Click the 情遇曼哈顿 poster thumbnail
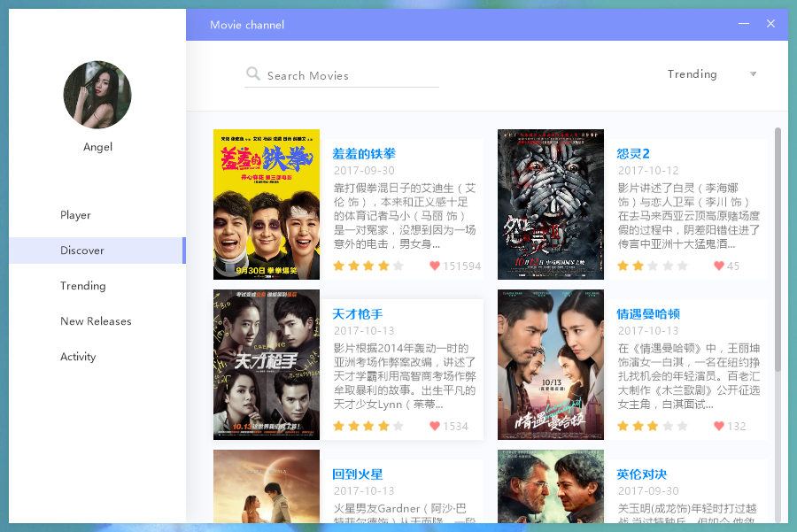797x532 pixels. tap(551, 365)
